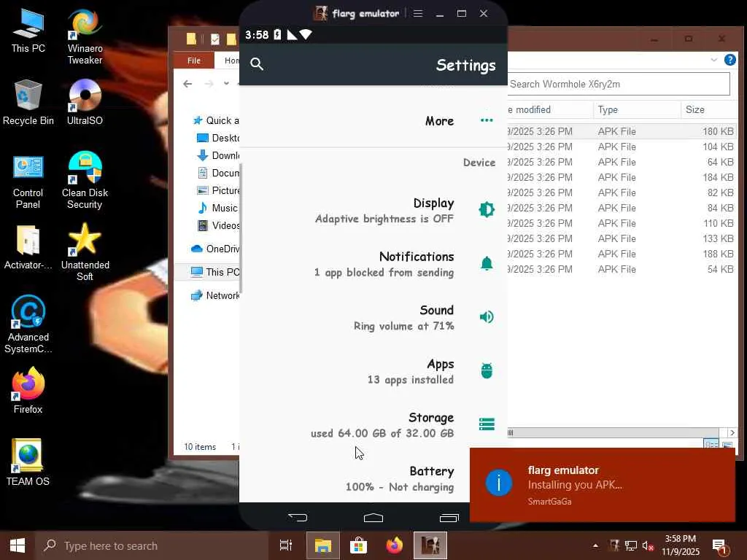Screen dimensions: 747x560
Task: Launch Firefox from desktop
Action: click(x=28, y=391)
